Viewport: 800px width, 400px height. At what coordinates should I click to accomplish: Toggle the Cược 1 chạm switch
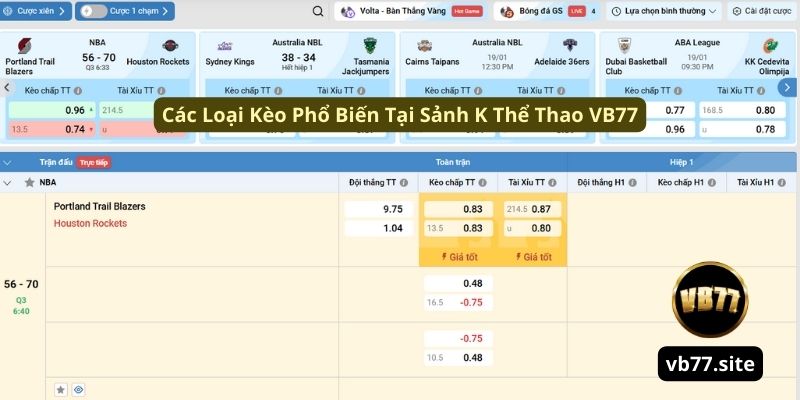[x=94, y=11]
